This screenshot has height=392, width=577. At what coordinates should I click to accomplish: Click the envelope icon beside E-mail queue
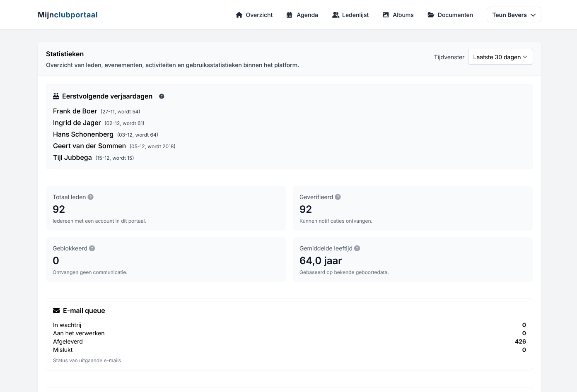coord(56,310)
